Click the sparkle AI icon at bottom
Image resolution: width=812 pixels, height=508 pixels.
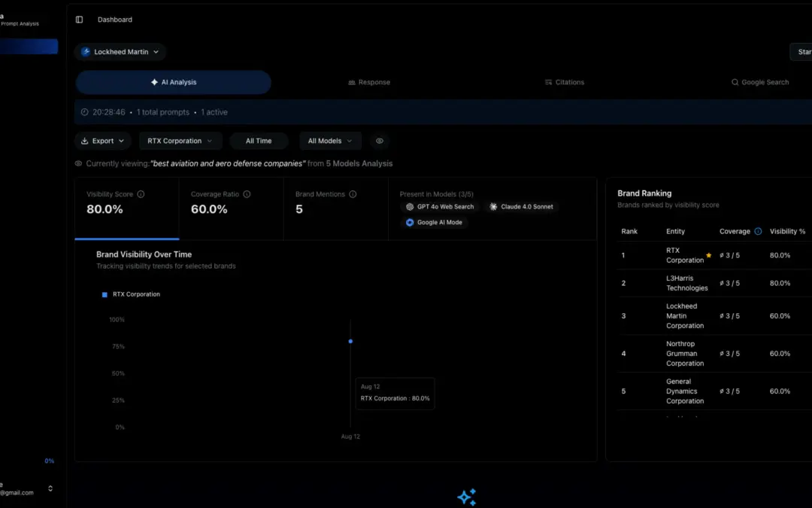coord(466,497)
